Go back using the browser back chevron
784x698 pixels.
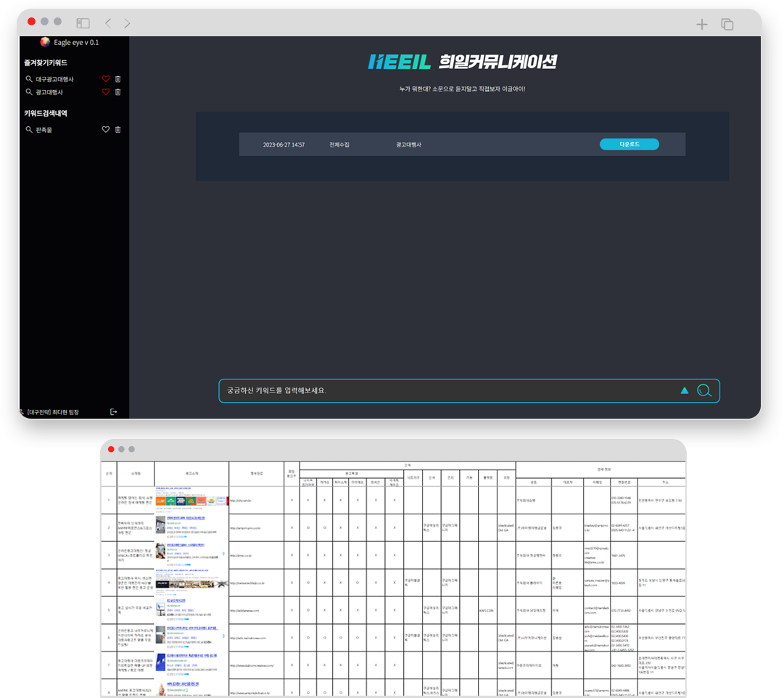point(108,24)
